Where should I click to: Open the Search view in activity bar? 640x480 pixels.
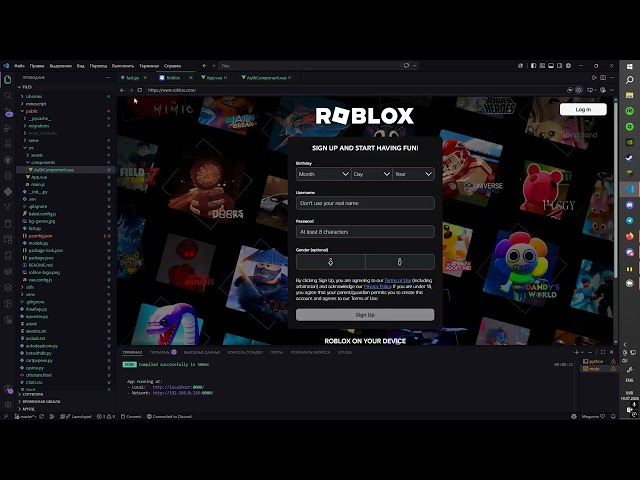[8, 96]
